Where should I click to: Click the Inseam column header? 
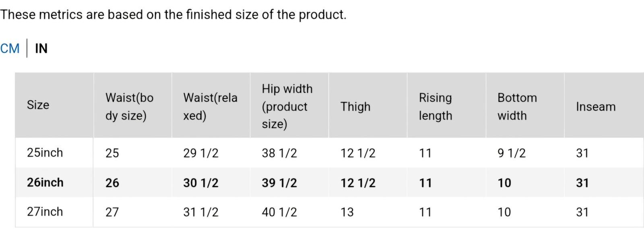pyautogui.click(x=596, y=107)
